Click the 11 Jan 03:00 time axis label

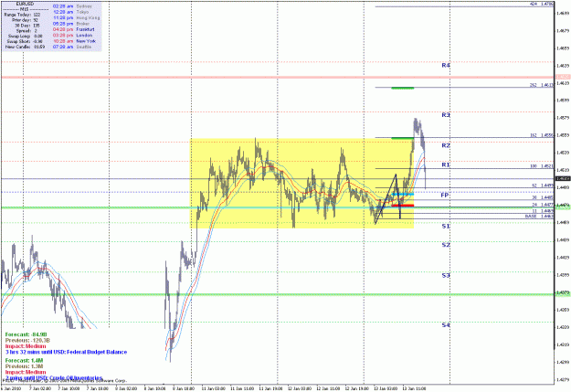pos(213,388)
